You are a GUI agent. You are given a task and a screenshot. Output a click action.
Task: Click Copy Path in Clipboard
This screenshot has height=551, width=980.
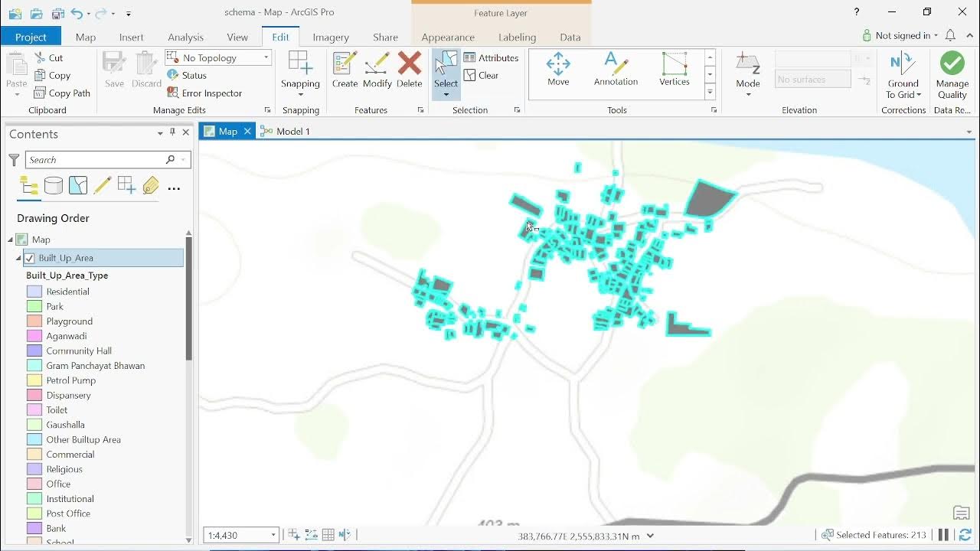pos(62,93)
